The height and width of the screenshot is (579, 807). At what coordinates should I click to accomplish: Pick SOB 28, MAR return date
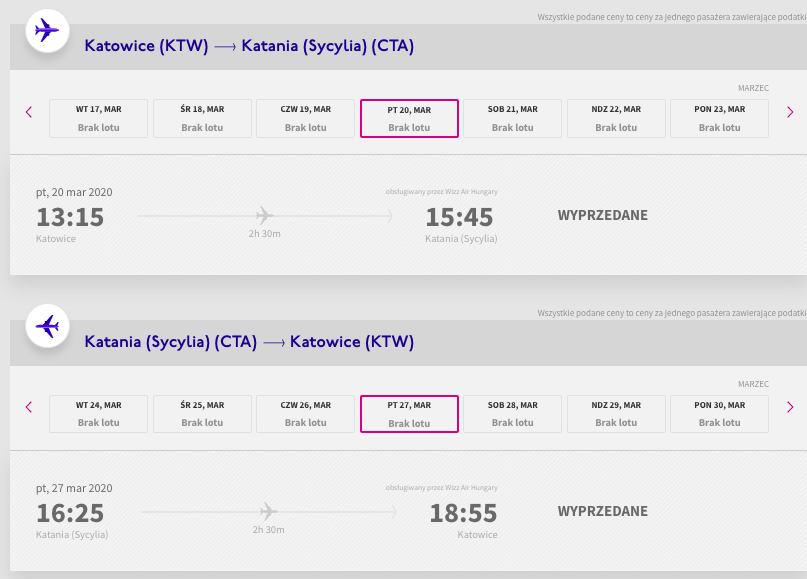click(x=513, y=414)
